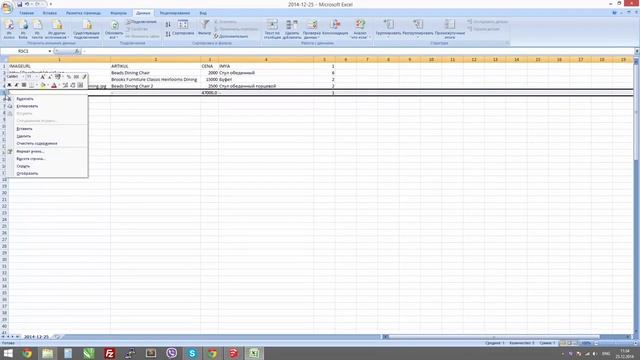The width and height of the screenshot is (640, 360).
Task: Sort descending Z to A icon
Action: point(168,34)
